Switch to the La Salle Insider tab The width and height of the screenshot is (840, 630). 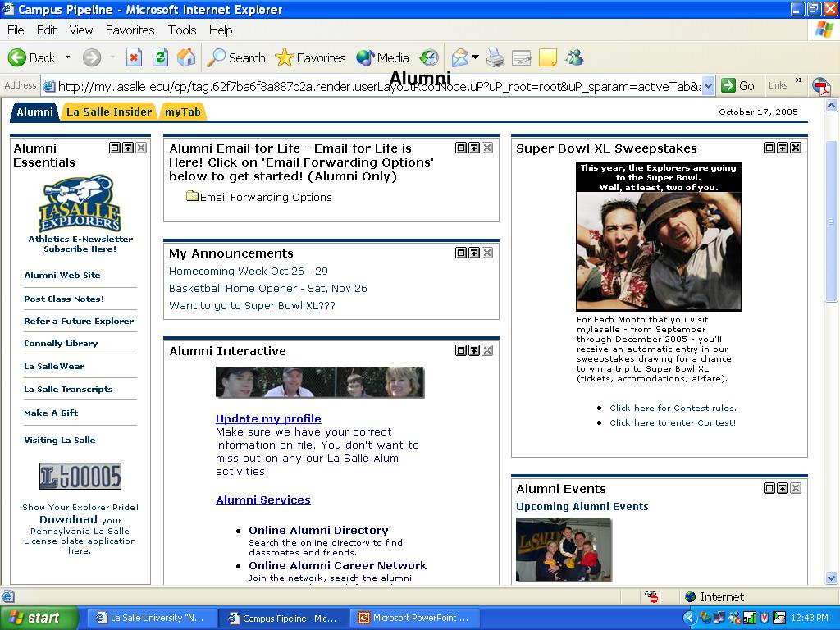(109, 112)
